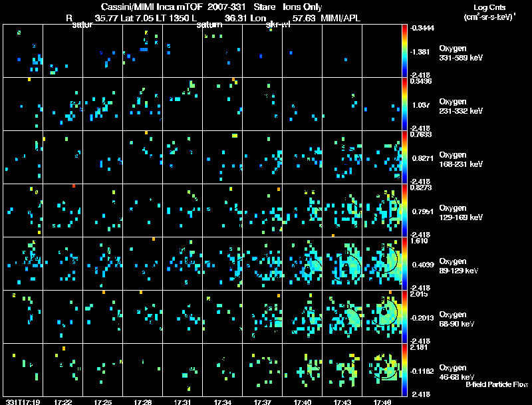Click the Oxygen 68-90 keV row label

coord(457,319)
